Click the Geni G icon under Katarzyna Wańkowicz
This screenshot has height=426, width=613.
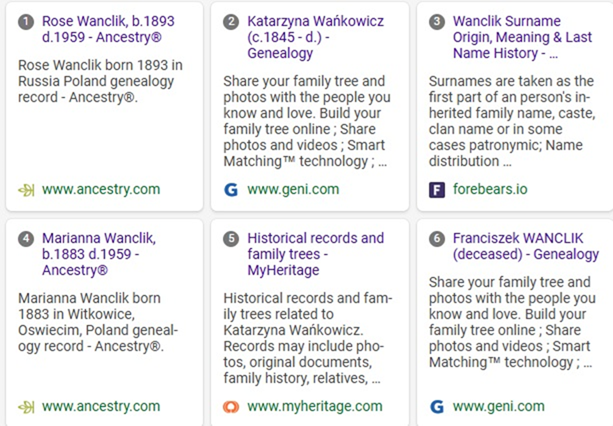pyautogui.click(x=231, y=190)
